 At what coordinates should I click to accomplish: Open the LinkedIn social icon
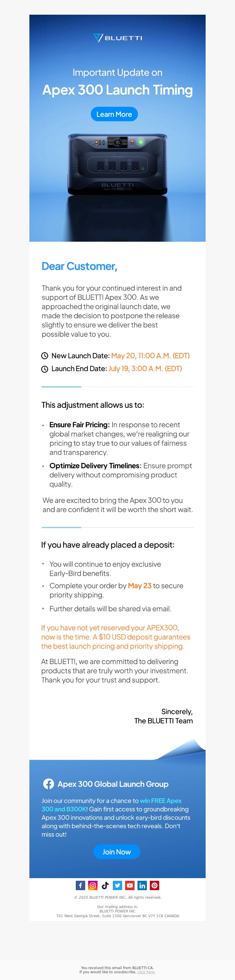pos(142,885)
